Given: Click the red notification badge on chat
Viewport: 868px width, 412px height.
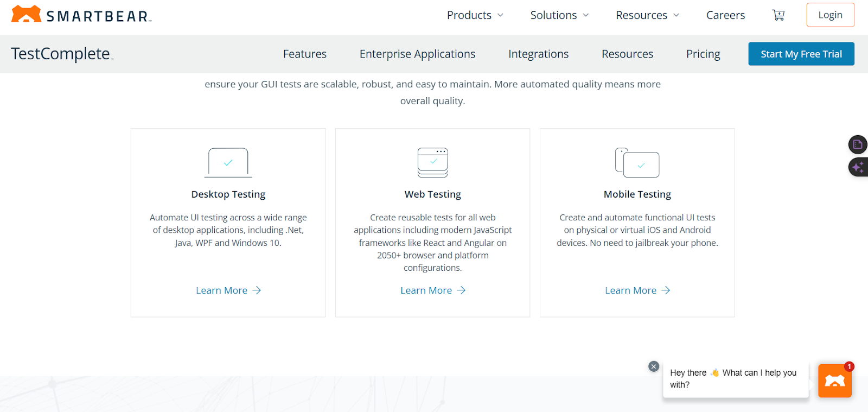Looking at the screenshot, I should (x=849, y=366).
